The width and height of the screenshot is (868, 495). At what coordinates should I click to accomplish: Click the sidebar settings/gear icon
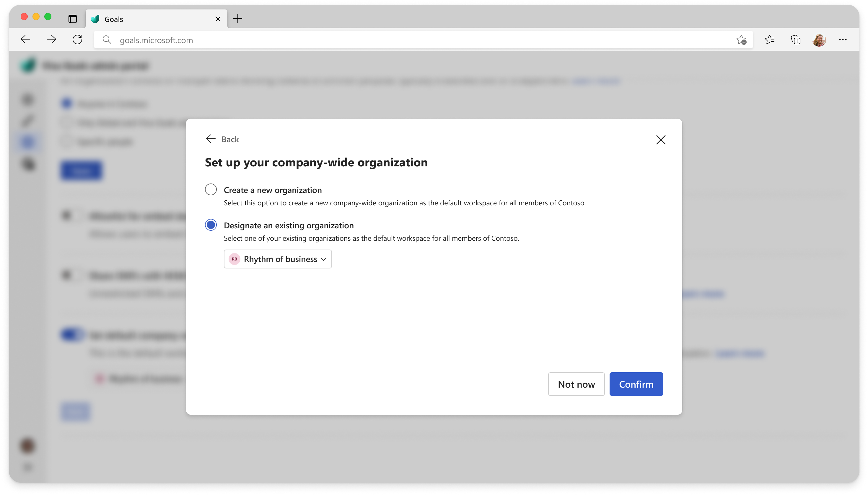[28, 164]
